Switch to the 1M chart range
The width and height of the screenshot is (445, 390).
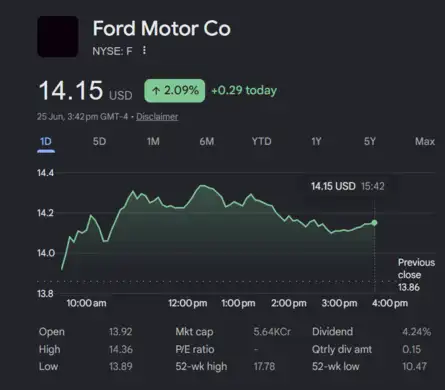[153, 142]
